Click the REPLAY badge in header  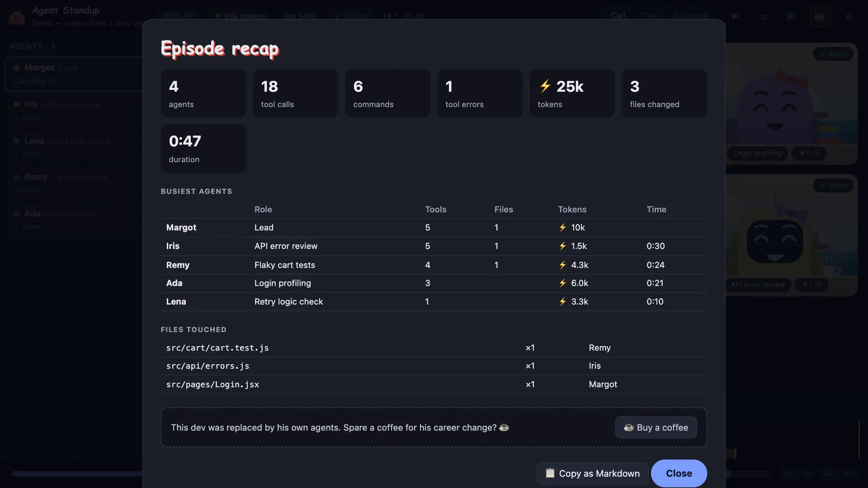pyautogui.click(x=178, y=16)
